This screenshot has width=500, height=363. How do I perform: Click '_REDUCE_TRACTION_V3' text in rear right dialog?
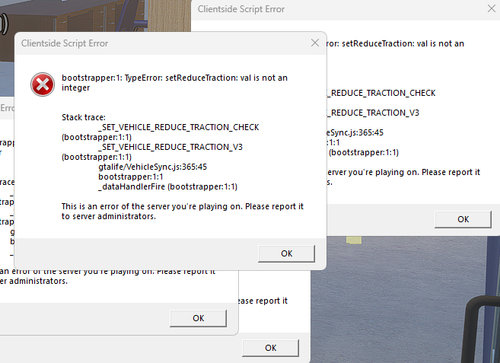[x=373, y=113]
